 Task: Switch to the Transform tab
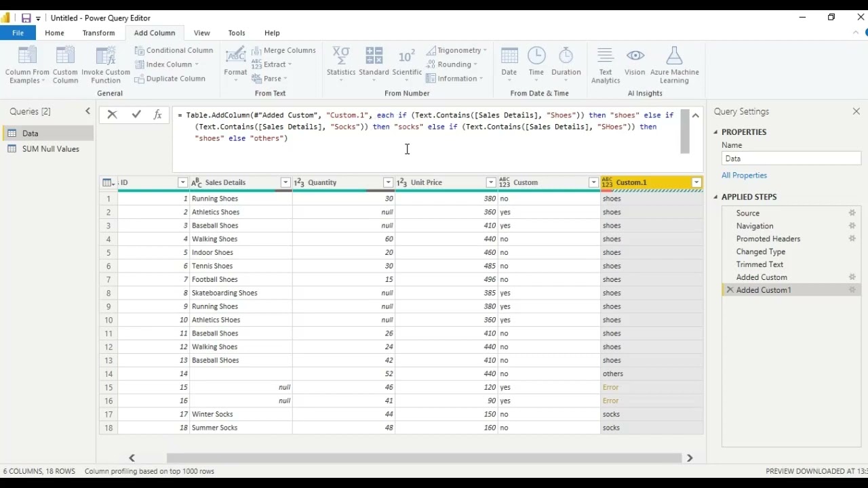coord(98,33)
